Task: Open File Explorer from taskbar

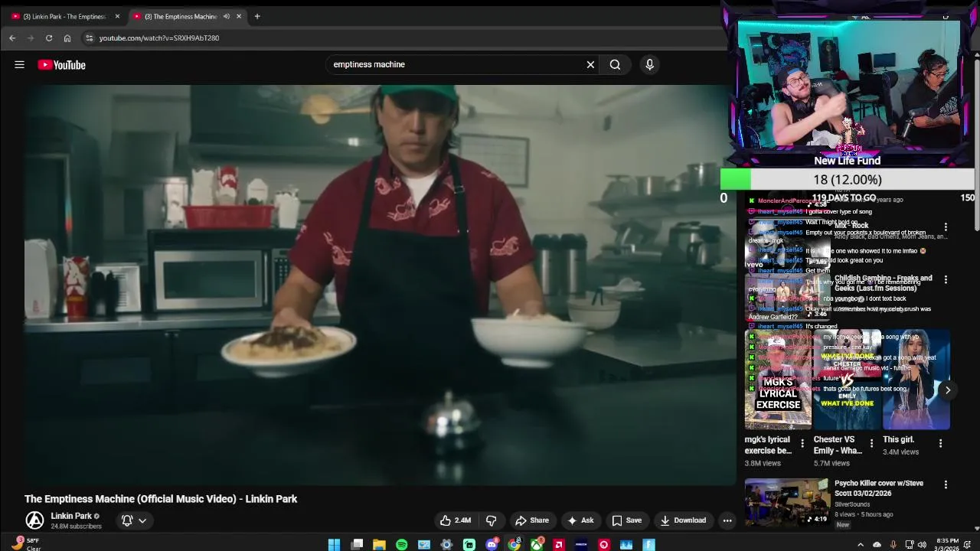Action: tap(379, 545)
